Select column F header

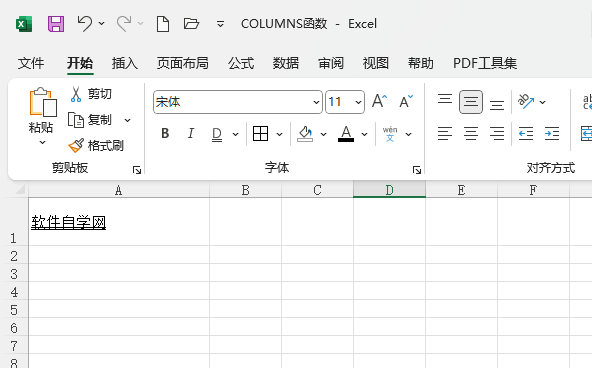point(533,189)
